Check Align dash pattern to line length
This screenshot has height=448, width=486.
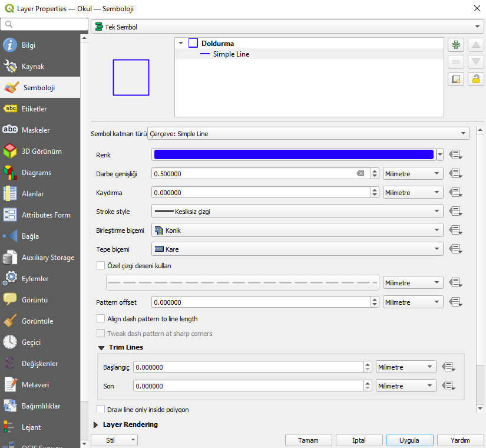point(101,319)
